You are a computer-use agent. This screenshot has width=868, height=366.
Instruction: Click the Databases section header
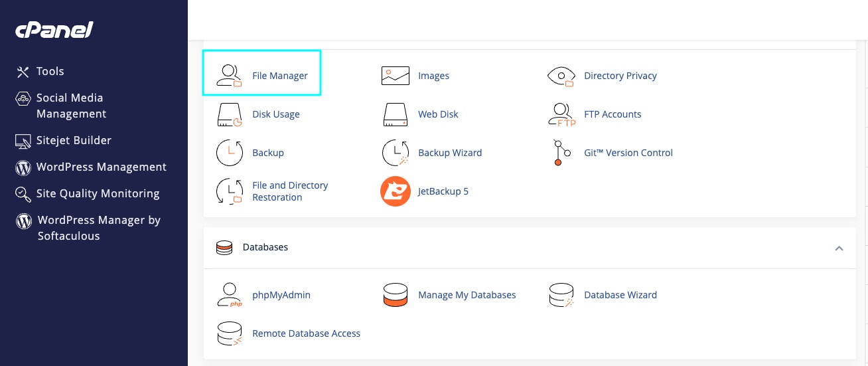pyautogui.click(x=265, y=247)
